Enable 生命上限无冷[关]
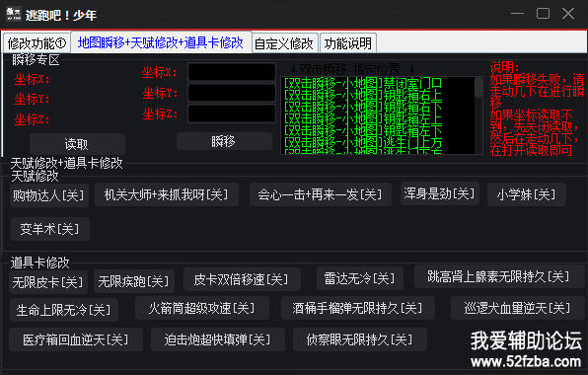 [64, 310]
